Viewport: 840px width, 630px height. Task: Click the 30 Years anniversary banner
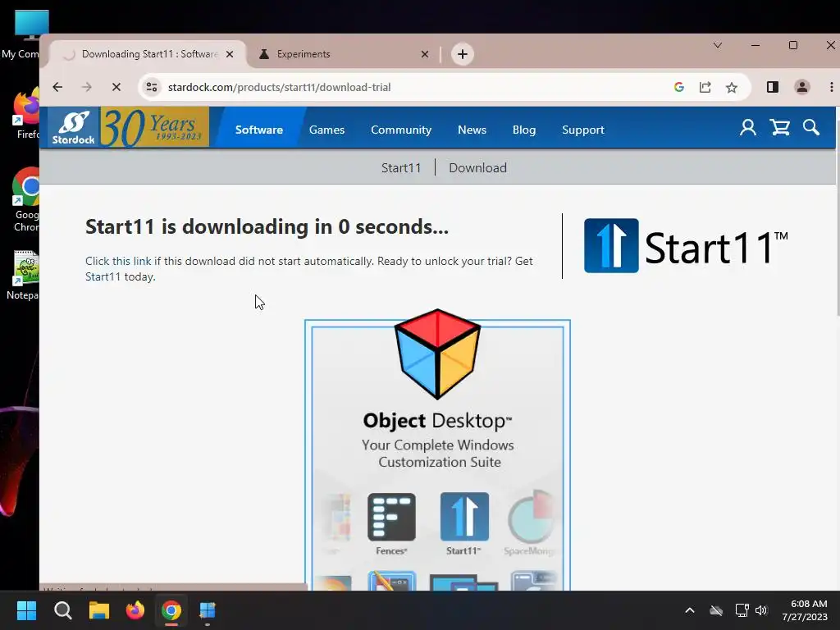[154, 127]
